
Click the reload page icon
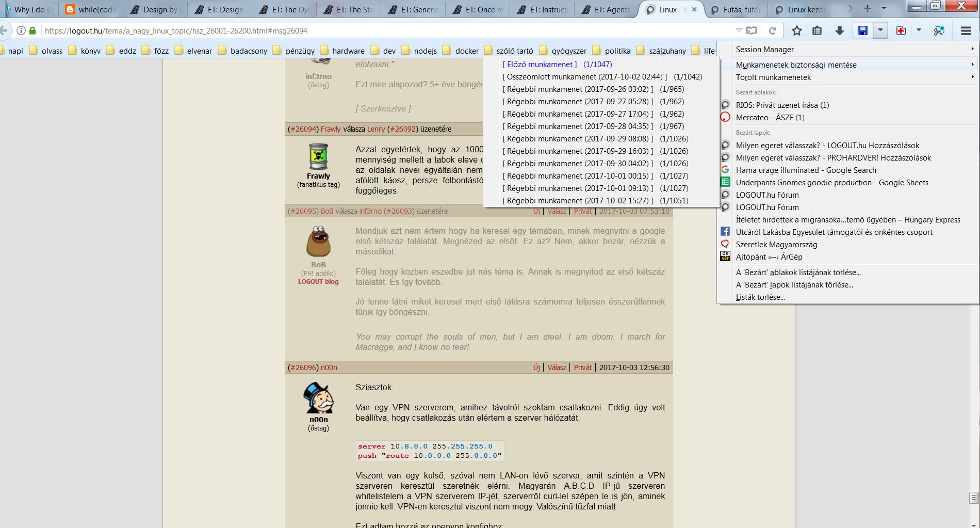(772, 31)
